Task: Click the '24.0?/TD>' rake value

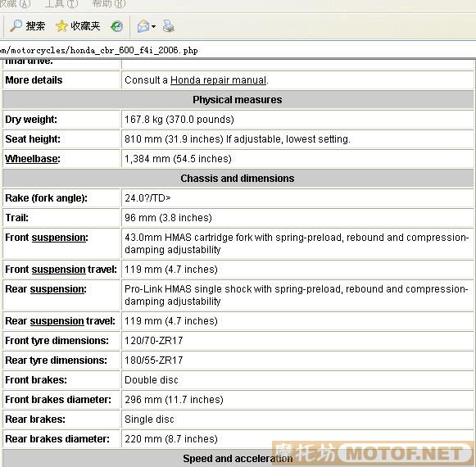Action: pos(147,198)
